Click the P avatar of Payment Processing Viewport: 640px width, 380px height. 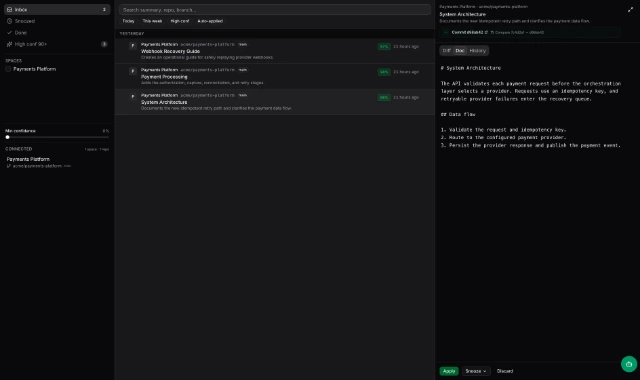tap(133, 71)
